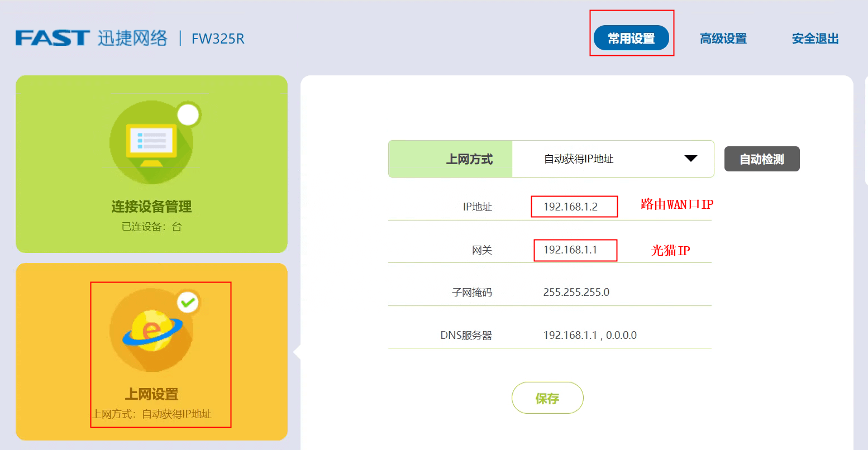Click the FW325R model name
This screenshot has height=450, width=868.
coord(218,39)
